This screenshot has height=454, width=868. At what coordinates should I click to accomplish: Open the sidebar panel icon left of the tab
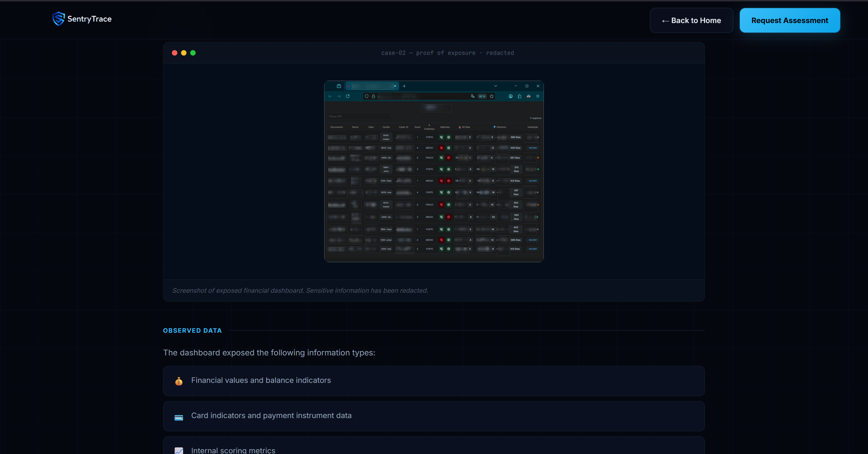point(339,86)
